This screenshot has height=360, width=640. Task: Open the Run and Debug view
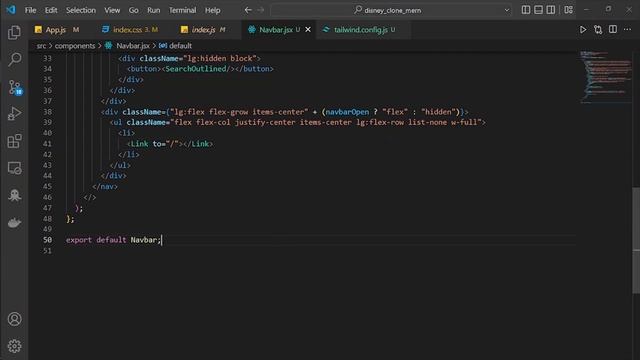pos(14,114)
